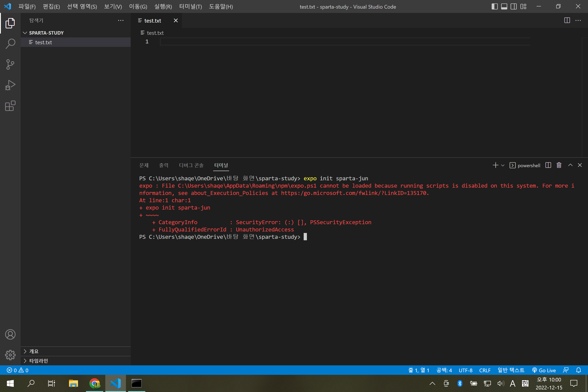Open customize layout button
The width and height of the screenshot is (588, 392).
tap(523, 6)
